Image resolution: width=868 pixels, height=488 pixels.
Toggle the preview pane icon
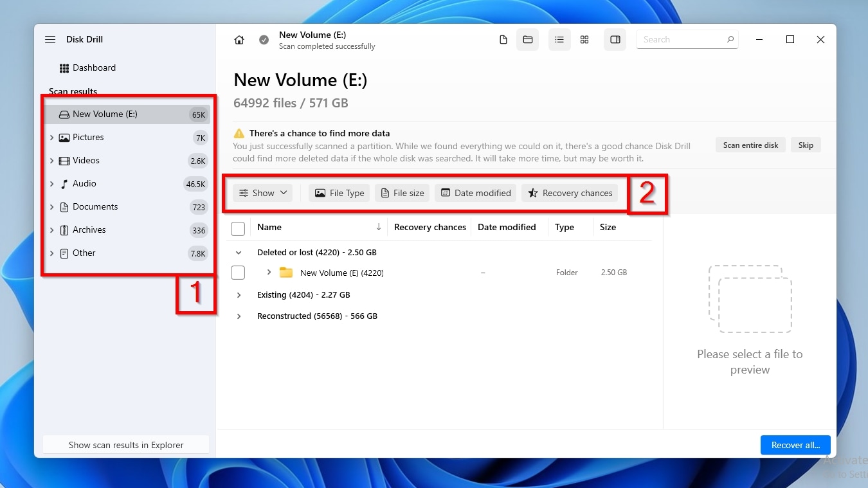click(615, 40)
